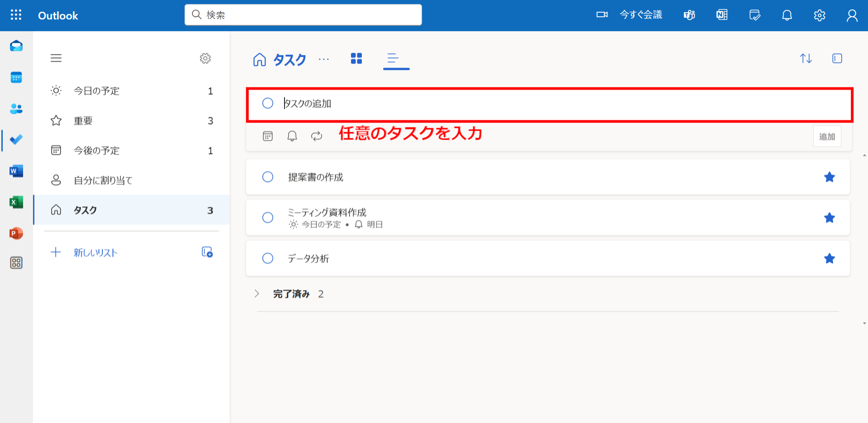The height and width of the screenshot is (423, 868).
Task: Open Excel from the left sidebar
Action: pyautogui.click(x=16, y=202)
